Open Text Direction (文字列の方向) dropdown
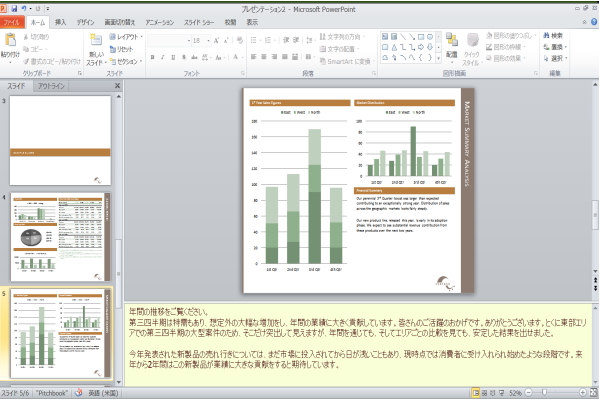This screenshot has height=400, width=600. [x=342, y=37]
